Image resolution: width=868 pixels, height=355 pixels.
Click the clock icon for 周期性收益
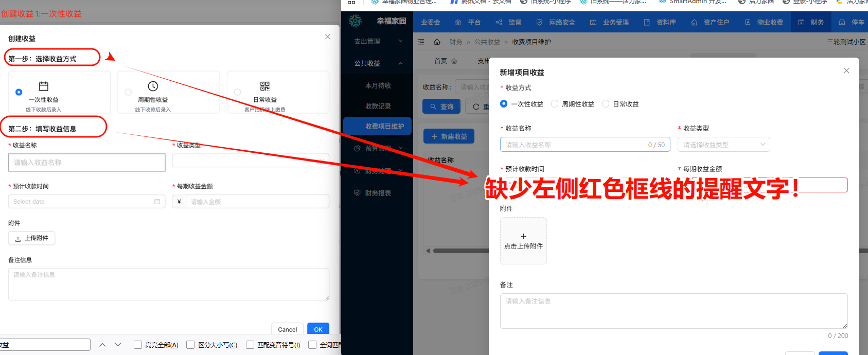click(153, 86)
